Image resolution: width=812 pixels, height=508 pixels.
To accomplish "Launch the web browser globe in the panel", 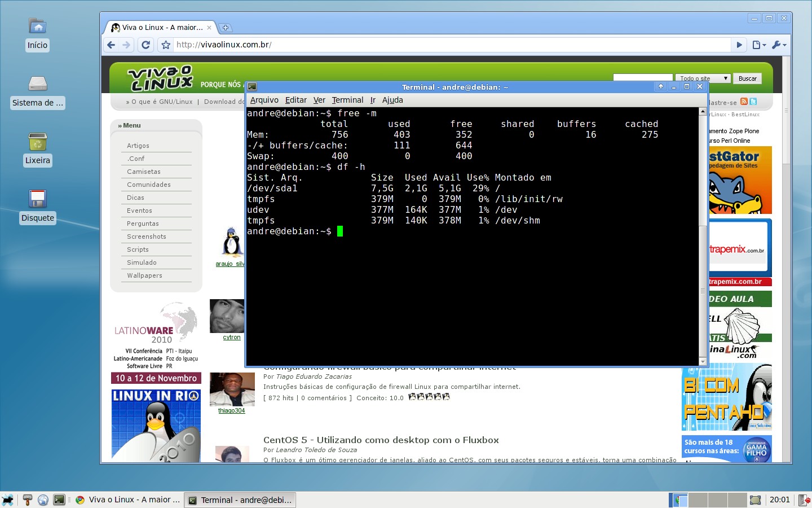I will coord(43,500).
